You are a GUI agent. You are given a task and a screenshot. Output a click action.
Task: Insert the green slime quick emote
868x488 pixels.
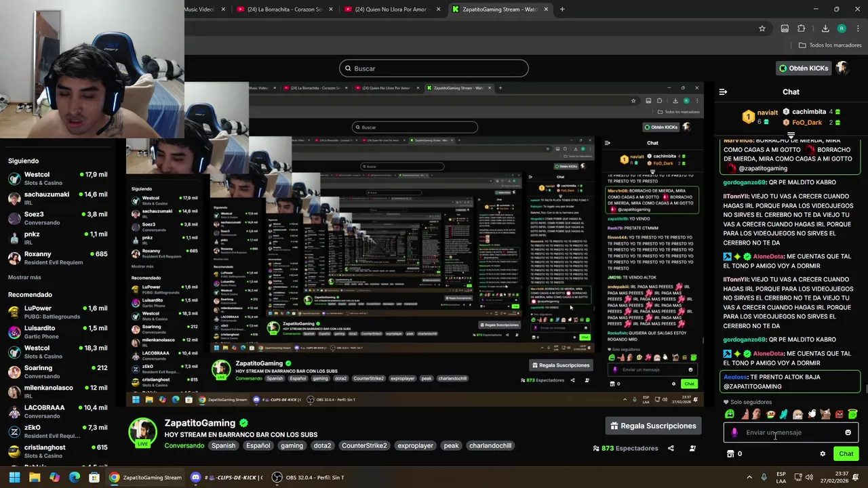pos(730,414)
